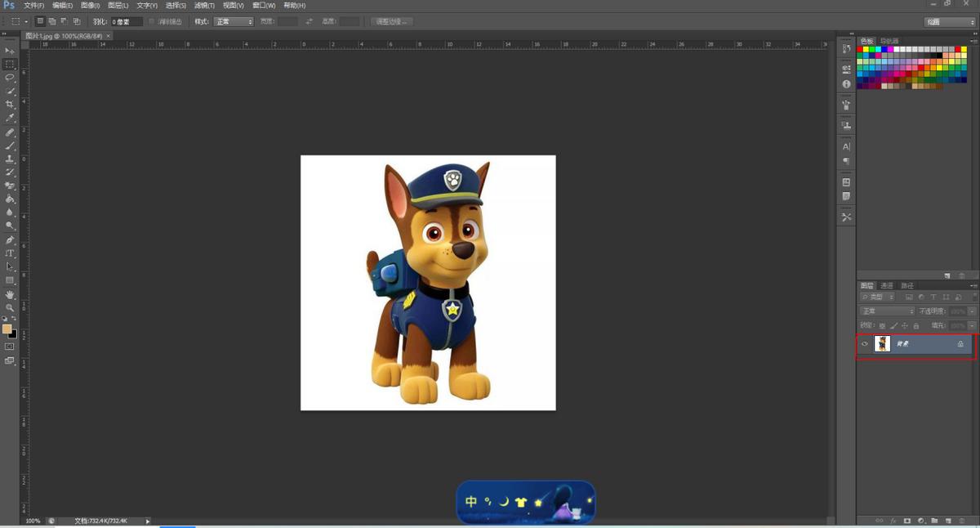Switch to the 通道 channels tab
The width and height of the screenshot is (980, 528).
tap(887, 286)
